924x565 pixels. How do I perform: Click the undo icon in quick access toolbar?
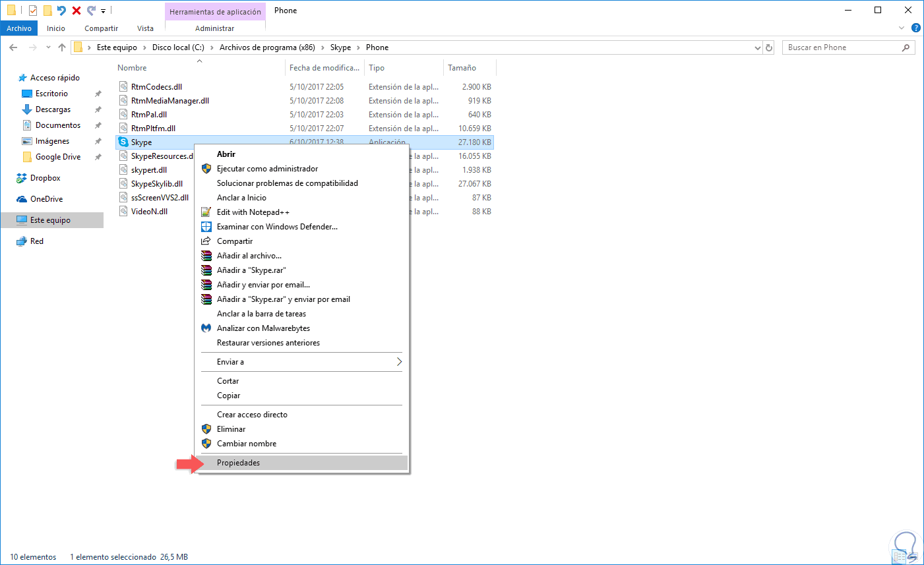click(x=61, y=11)
